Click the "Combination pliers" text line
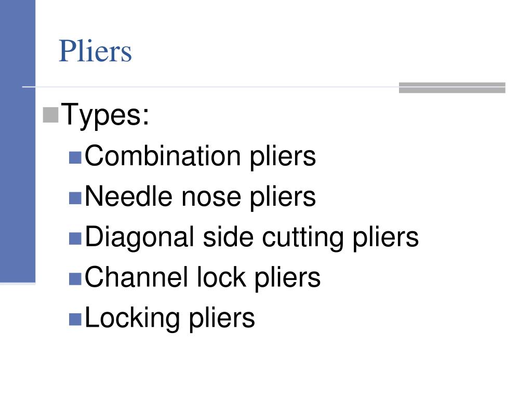The height and width of the screenshot is (399, 532). tap(200, 157)
